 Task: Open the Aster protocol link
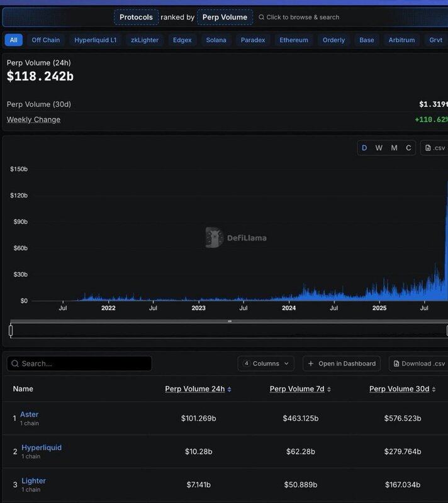(29, 414)
